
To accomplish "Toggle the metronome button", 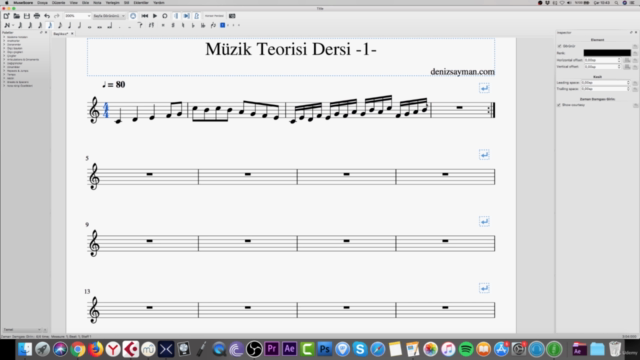I will [x=196, y=16].
